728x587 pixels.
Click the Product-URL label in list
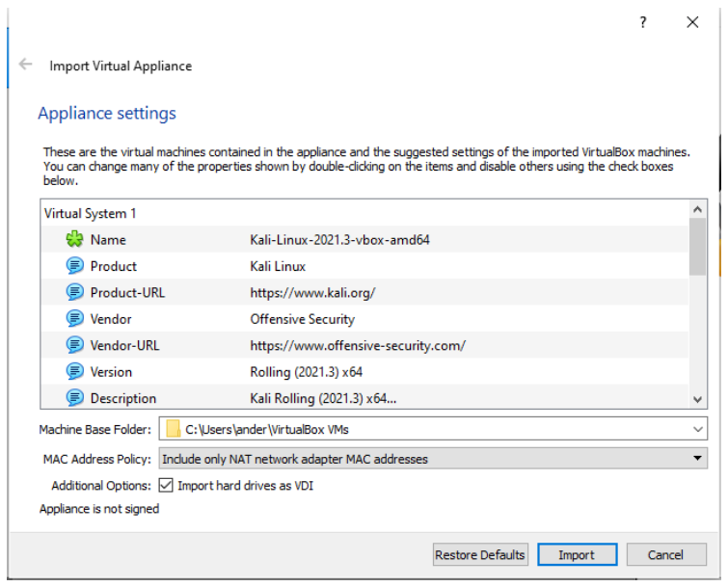pyautogui.click(x=127, y=293)
